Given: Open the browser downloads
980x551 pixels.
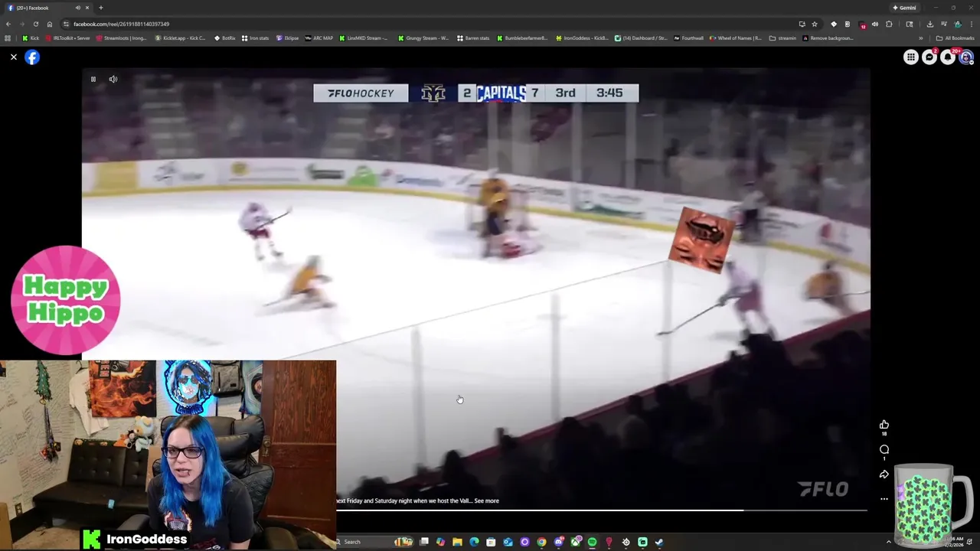Looking at the screenshot, I should click(929, 24).
